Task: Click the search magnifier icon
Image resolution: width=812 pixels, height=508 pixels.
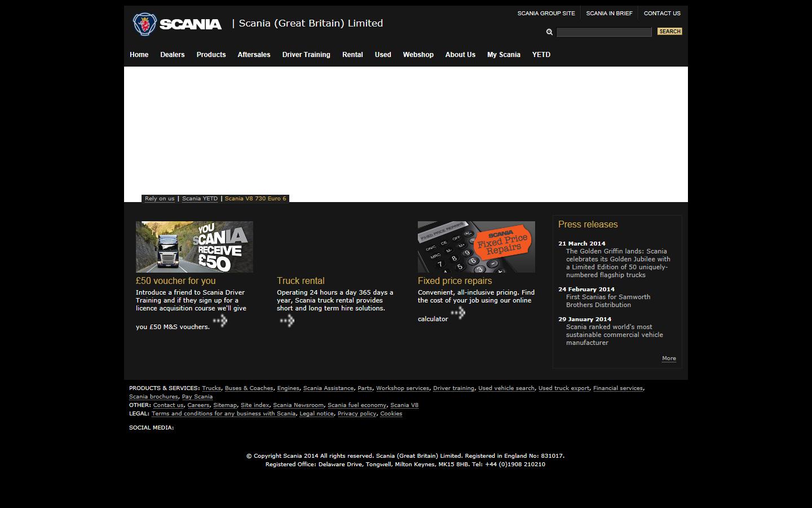Action: pyautogui.click(x=549, y=32)
